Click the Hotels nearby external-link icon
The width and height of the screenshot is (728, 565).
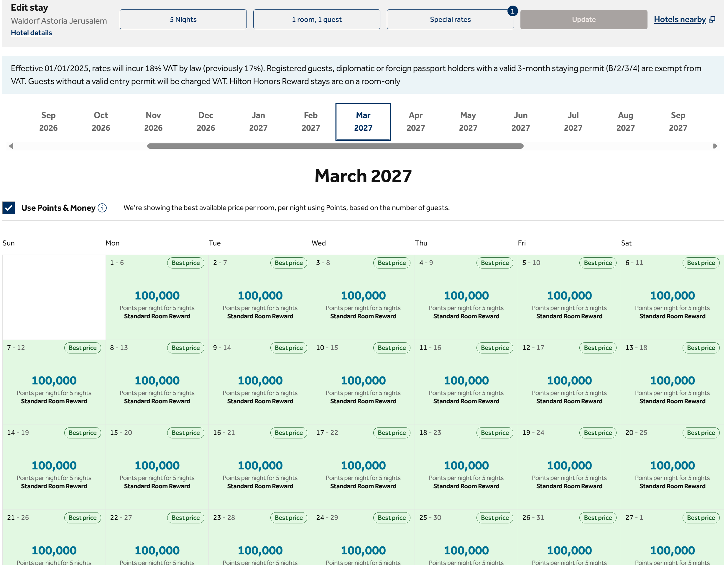(x=712, y=19)
